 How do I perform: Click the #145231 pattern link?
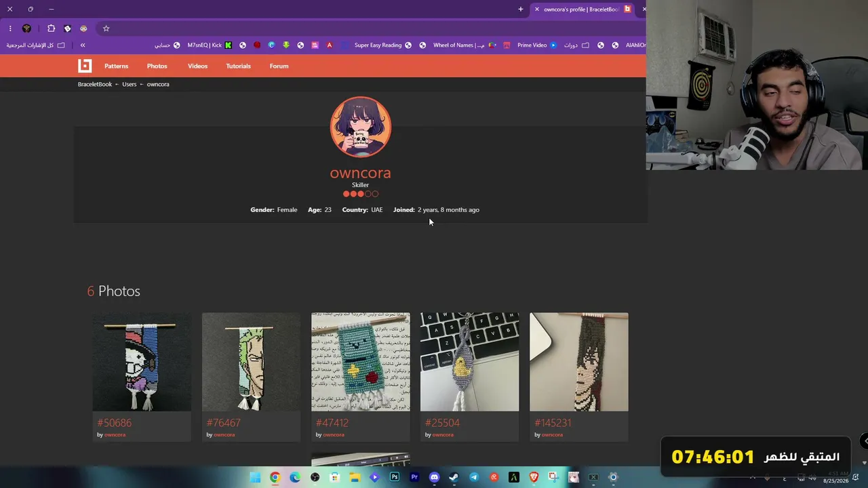click(x=553, y=422)
